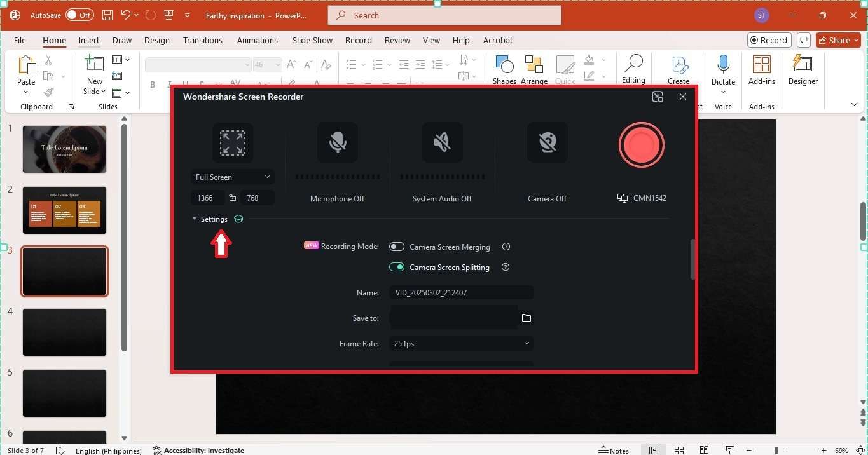Enable Camera Screen Merging mode
This screenshot has height=455, width=868.
click(x=397, y=247)
